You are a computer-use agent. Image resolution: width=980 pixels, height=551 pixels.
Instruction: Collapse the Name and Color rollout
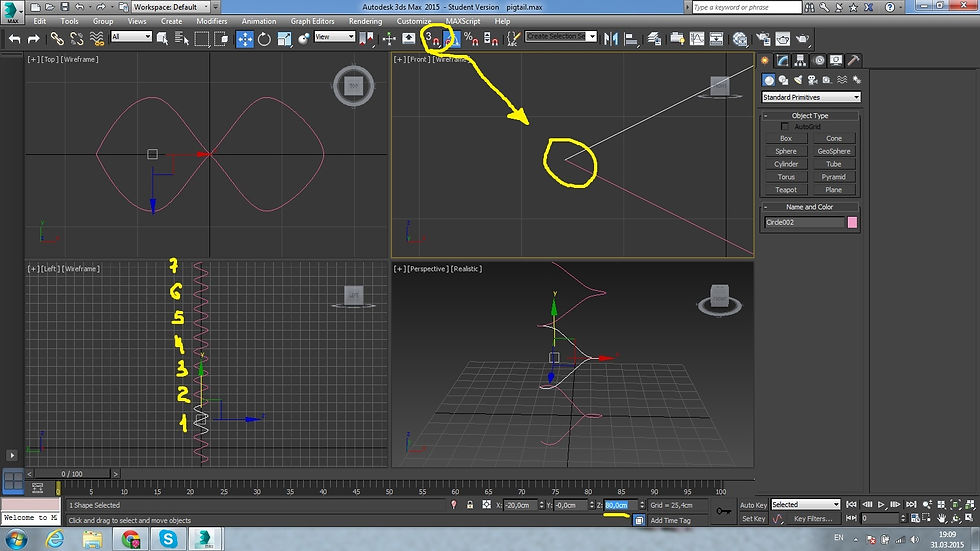(810, 207)
